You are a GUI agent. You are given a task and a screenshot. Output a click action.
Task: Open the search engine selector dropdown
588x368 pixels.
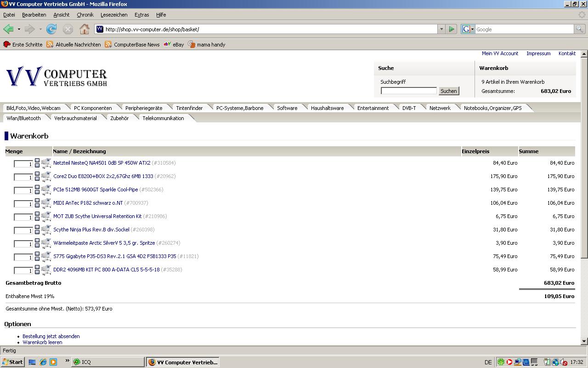point(468,29)
